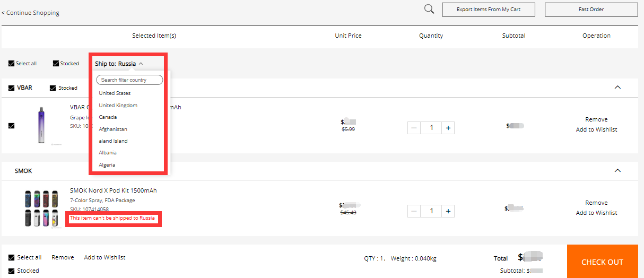Image resolution: width=644 pixels, height=278 pixels.
Task: Edit the SMOK Nord X quantity field
Action: pos(431,211)
